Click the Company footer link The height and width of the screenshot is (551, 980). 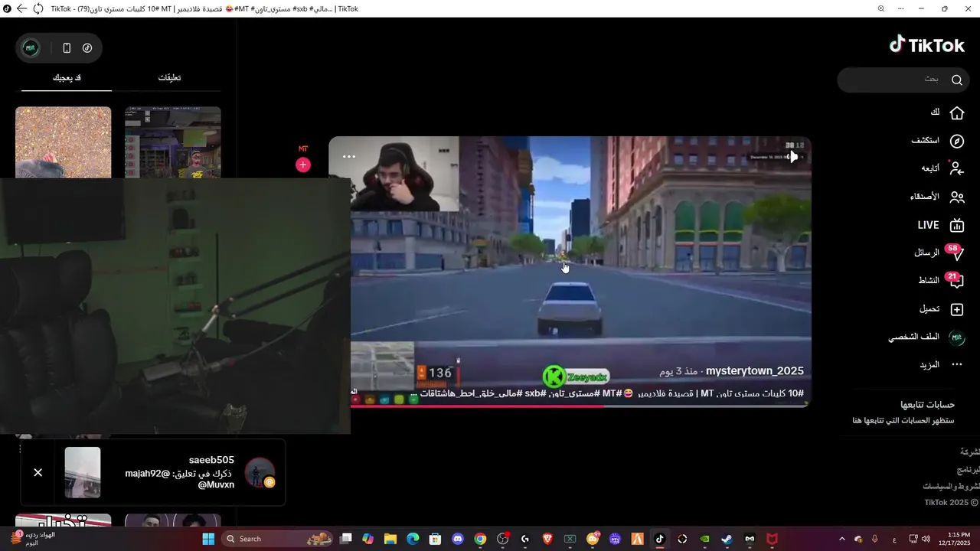click(x=969, y=452)
